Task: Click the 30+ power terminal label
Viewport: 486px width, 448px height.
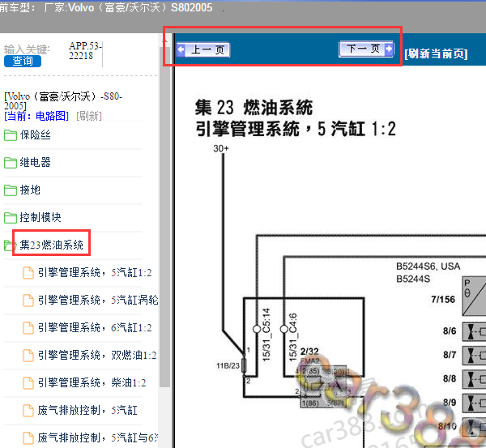Action: pyautogui.click(x=221, y=148)
